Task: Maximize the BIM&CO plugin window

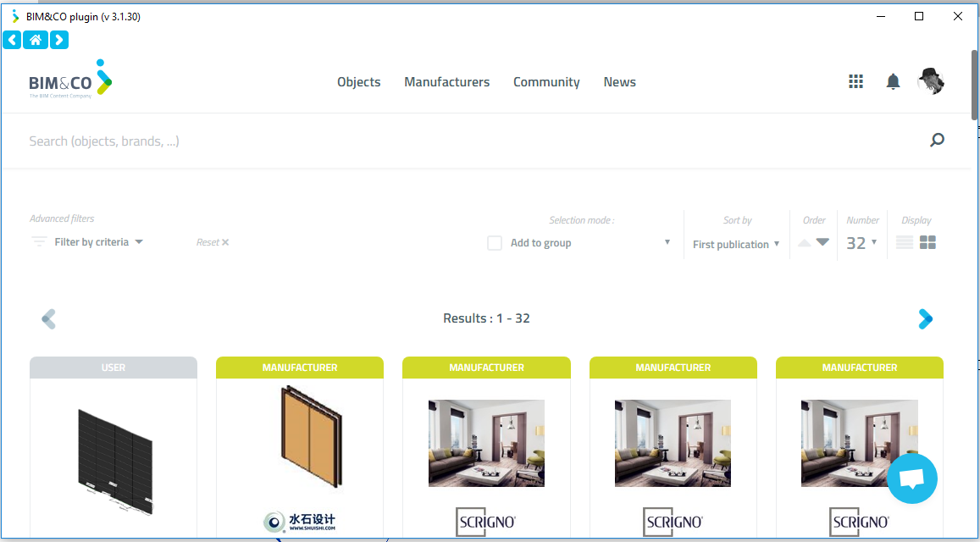Action: pyautogui.click(x=919, y=16)
